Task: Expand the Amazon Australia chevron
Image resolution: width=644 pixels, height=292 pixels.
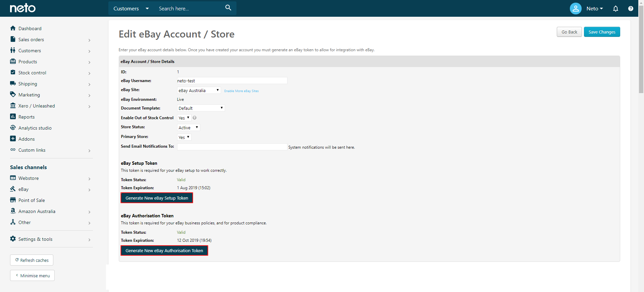Action: click(x=89, y=212)
